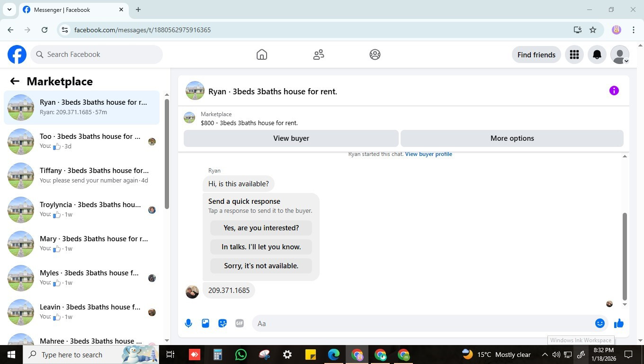Open Ryan's chat in the list
The image size is (644, 364).
coord(82,108)
